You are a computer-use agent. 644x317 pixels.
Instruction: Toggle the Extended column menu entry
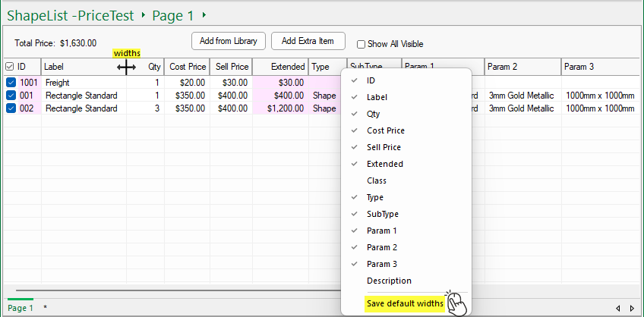coord(384,164)
